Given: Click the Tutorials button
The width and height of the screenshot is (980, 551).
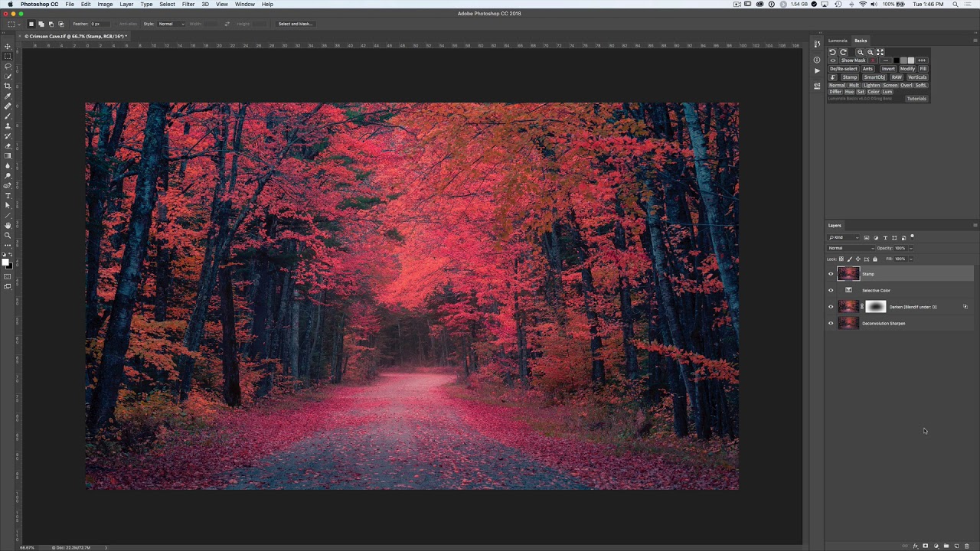Looking at the screenshot, I should [x=917, y=99].
